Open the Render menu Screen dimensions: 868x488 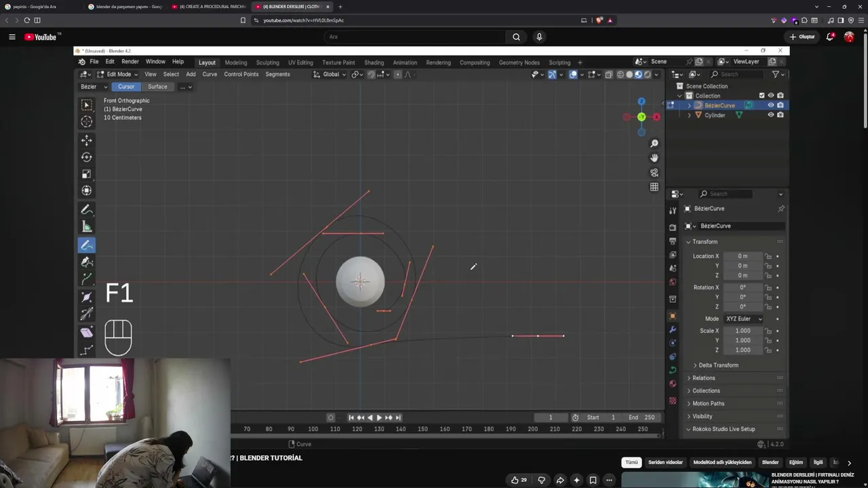(x=130, y=62)
